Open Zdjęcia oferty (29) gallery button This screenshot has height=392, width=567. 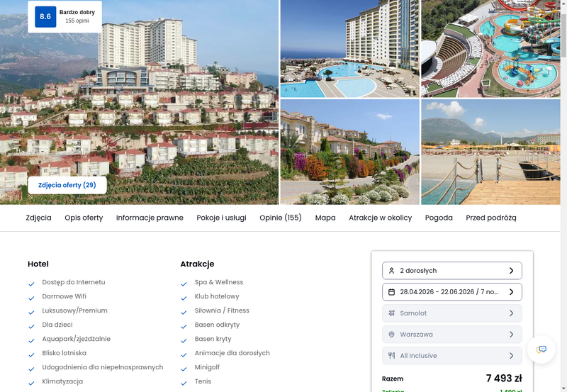(67, 185)
